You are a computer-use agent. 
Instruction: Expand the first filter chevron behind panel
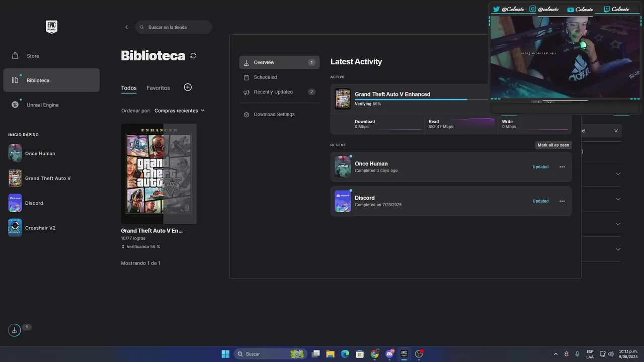click(618, 174)
